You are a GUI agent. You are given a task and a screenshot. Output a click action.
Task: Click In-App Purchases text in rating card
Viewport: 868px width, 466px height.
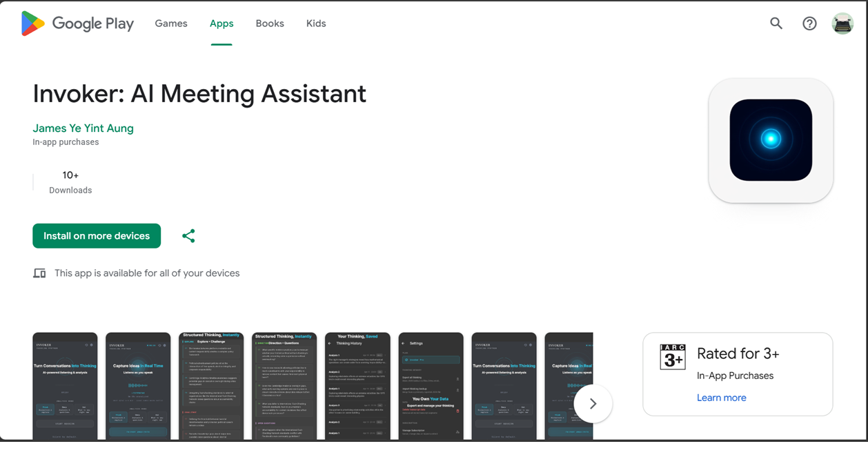click(x=735, y=376)
